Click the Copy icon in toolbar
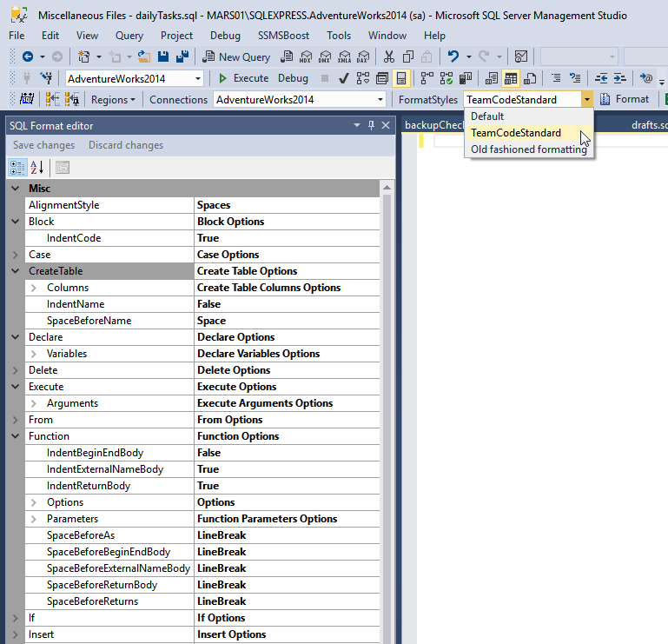 click(x=408, y=56)
